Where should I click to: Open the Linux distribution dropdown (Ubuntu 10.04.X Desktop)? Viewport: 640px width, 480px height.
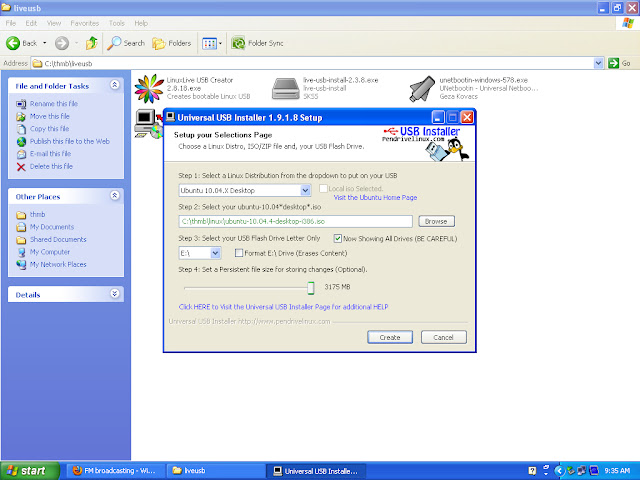[x=305, y=190]
